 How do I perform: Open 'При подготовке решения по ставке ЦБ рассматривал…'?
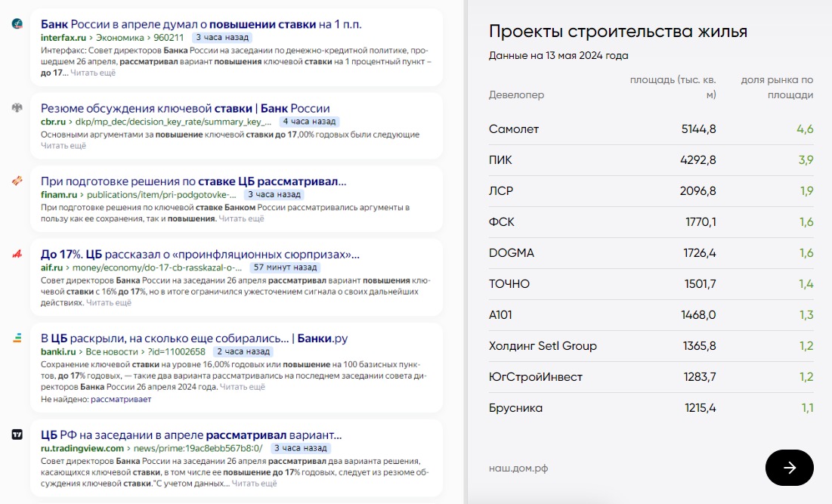pyautogui.click(x=193, y=181)
